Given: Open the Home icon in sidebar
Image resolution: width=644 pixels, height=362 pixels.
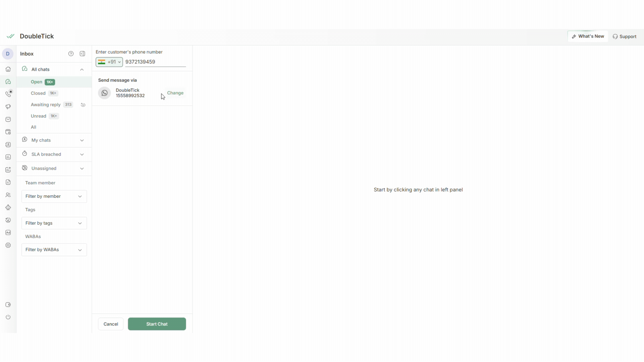Looking at the screenshot, I should point(8,69).
